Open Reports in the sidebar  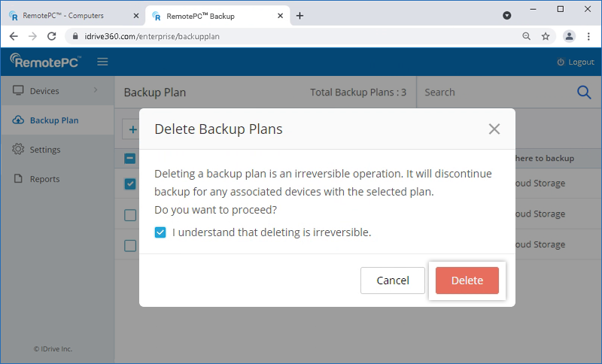44,179
